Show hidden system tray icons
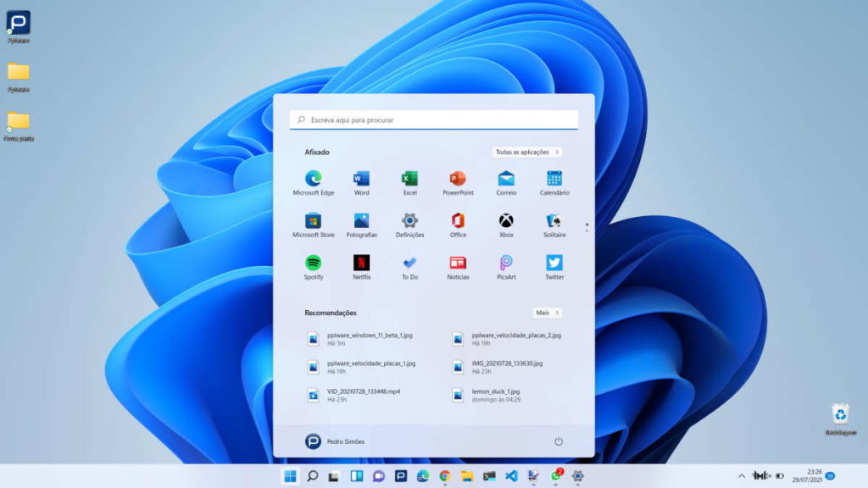This screenshot has width=868, height=488. (x=742, y=477)
